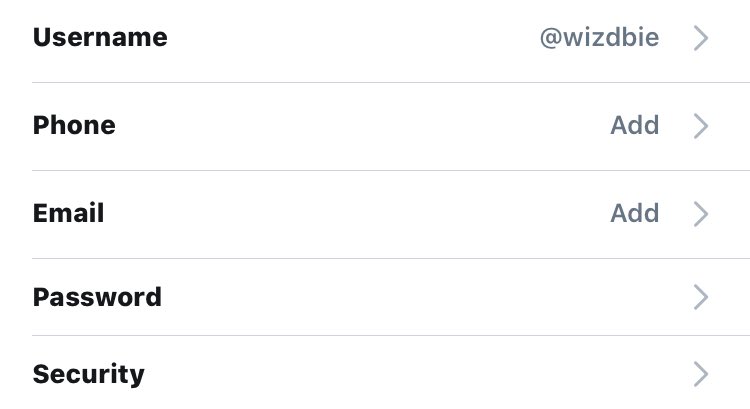This screenshot has width=750, height=409.
Task: Click empty space in the Email row
Action: (356, 214)
